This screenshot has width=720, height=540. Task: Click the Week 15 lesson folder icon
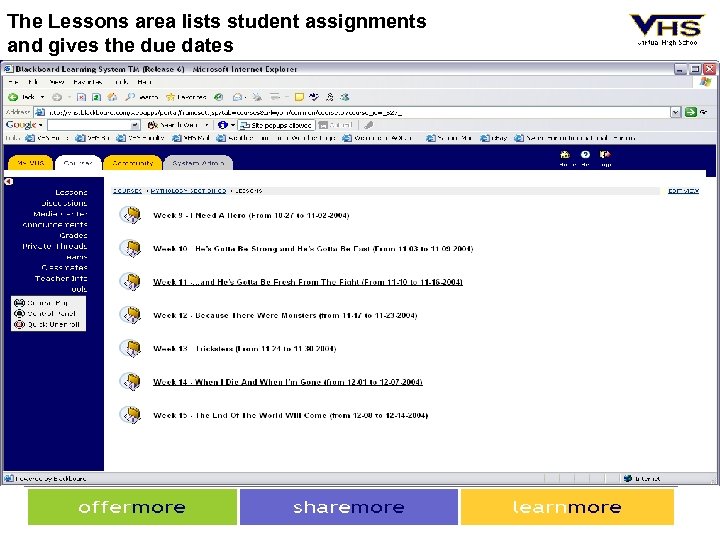point(131,415)
